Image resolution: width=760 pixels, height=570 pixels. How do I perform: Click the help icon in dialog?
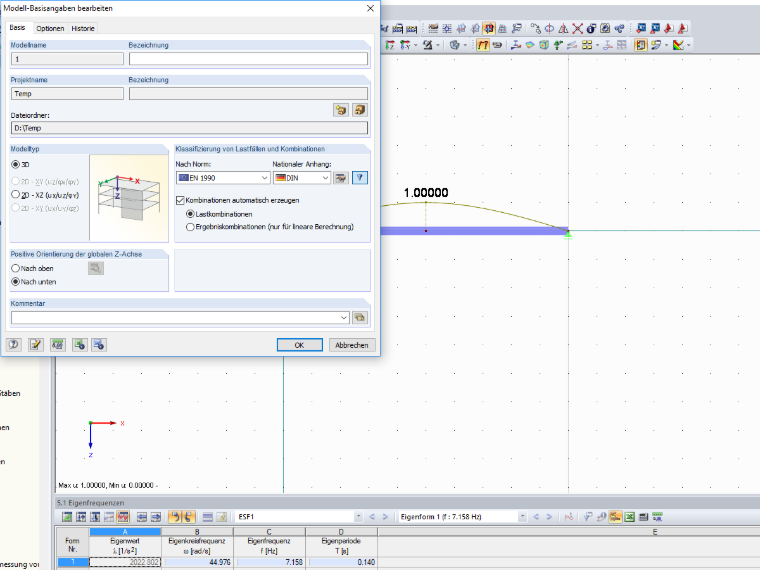tap(14, 345)
